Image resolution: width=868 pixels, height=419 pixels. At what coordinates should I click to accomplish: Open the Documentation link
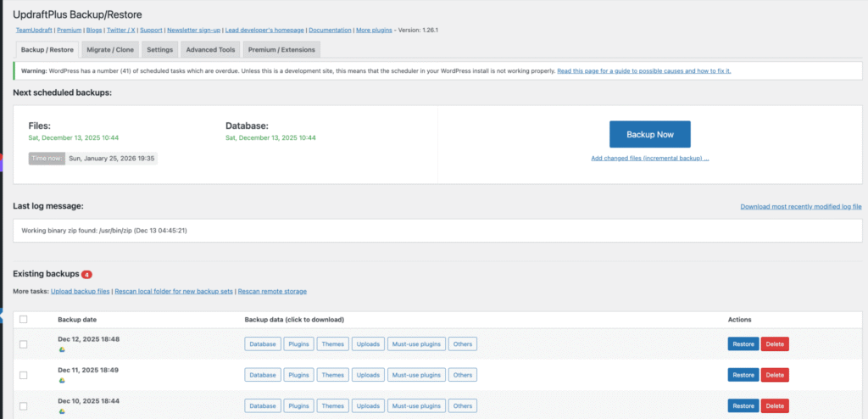[x=330, y=30]
